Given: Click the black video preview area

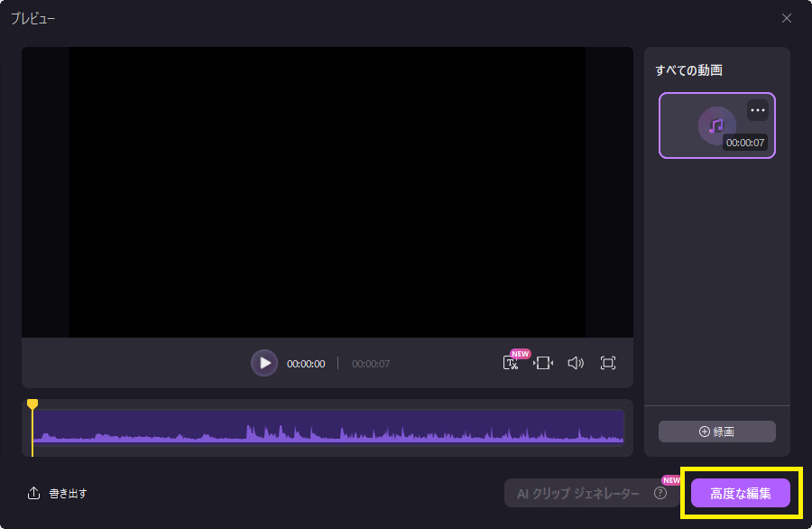Looking at the screenshot, I should coord(328,192).
